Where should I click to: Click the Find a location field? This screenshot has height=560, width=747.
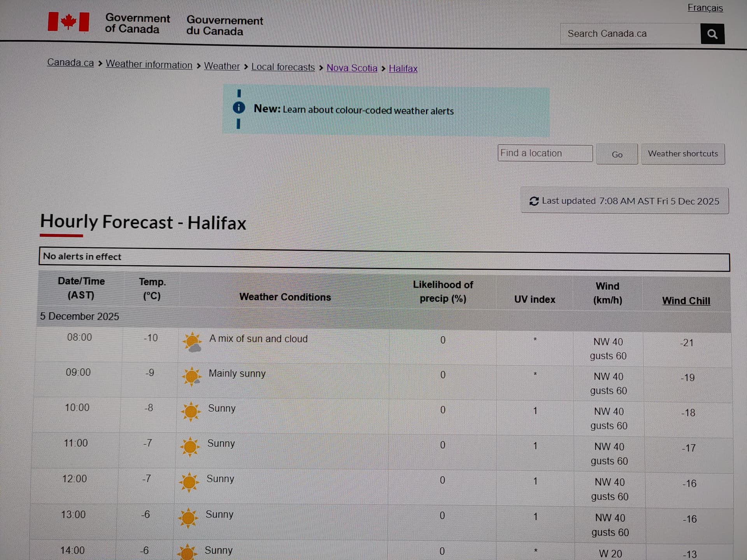pyautogui.click(x=545, y=153)
